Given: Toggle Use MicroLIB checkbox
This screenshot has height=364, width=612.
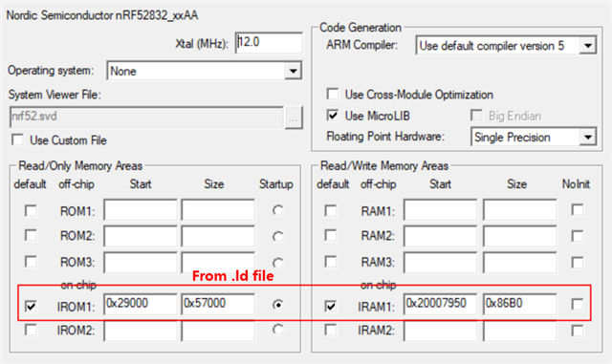Looking at the screenshot, I should [x=333, y=116].
